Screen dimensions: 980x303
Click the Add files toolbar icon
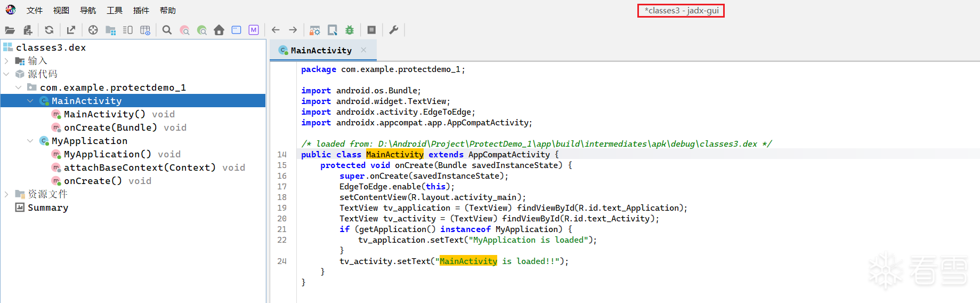tap(28, 30)
